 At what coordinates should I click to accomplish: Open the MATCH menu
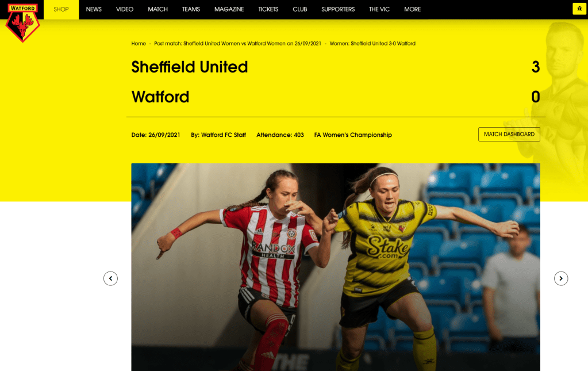point(157,9)
